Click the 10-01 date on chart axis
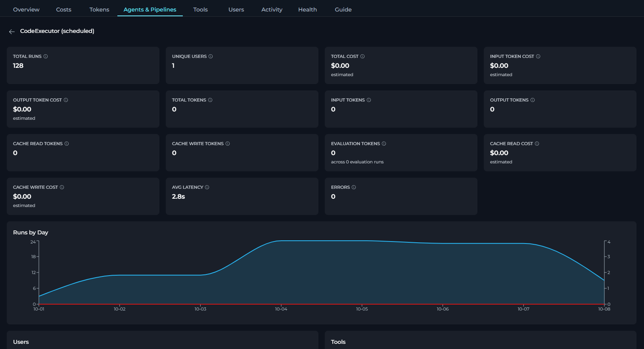644x349 pixels. (39, 309)
